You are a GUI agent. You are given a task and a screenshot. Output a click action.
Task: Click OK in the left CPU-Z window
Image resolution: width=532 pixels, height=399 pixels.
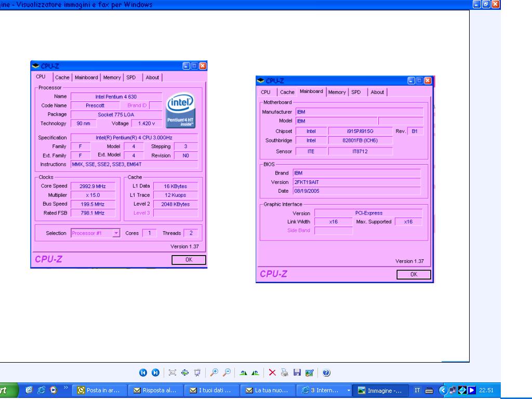(x=189, y=260)
